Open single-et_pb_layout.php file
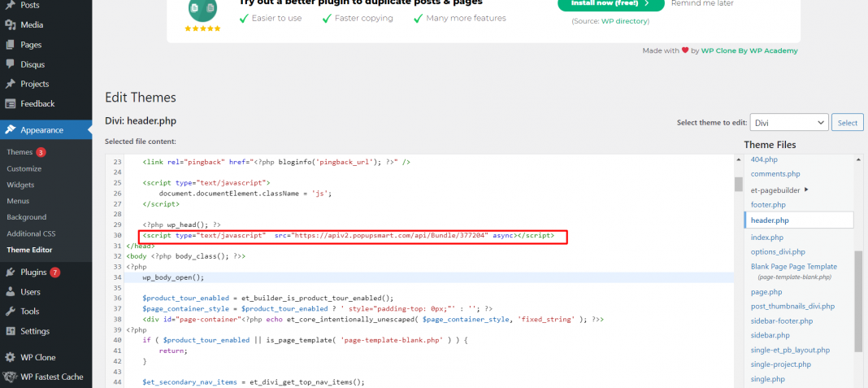 click(x=791, y=350)
